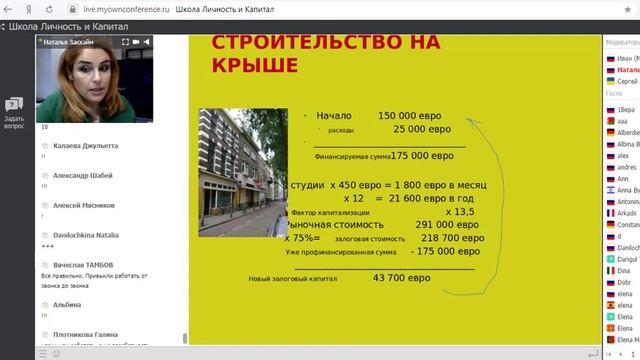Image resolution: width=640 pixels, height=360 pixels.
Task: Click the address bar URL live.myownconference.ru
Action: point(126,9)
